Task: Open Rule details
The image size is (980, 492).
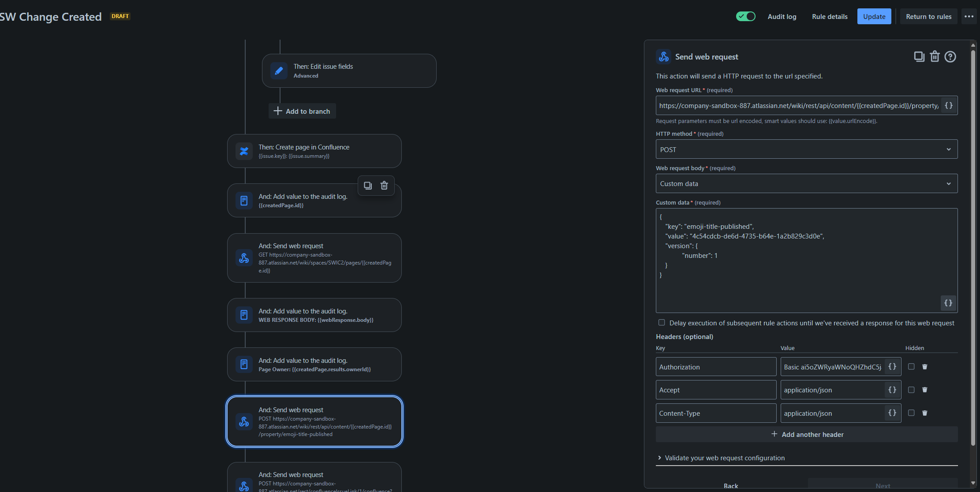Action: [830, 17]
